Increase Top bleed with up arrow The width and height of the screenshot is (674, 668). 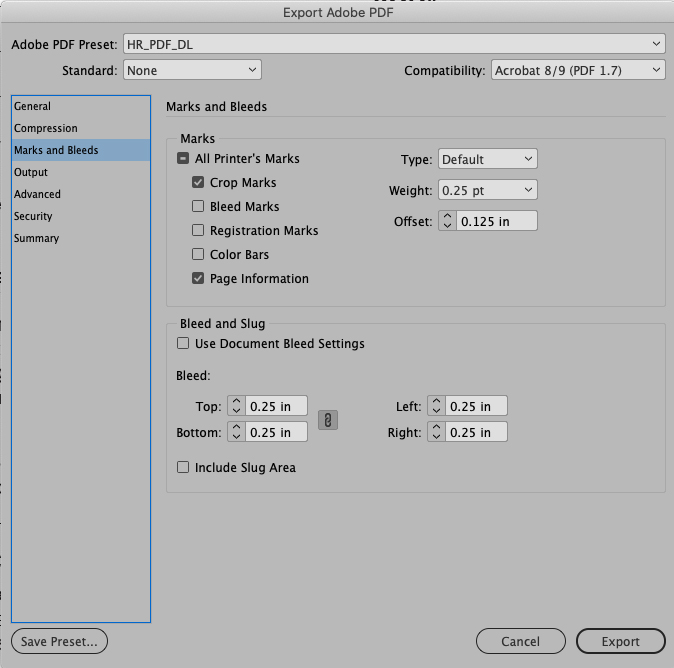236,401
